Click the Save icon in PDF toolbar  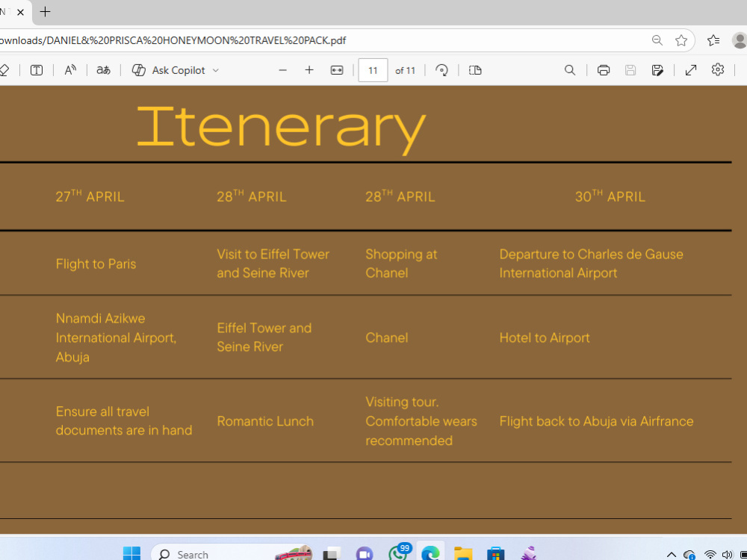tap(630, 70)
